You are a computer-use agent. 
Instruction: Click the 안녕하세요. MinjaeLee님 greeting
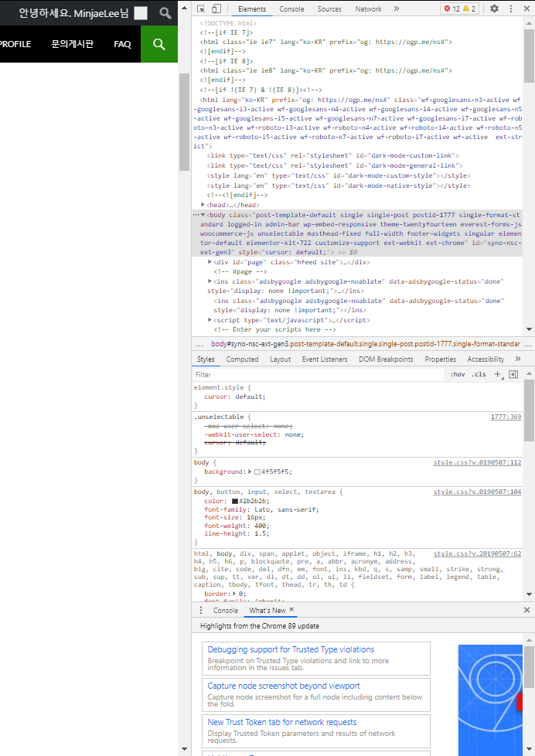(73, 13)
